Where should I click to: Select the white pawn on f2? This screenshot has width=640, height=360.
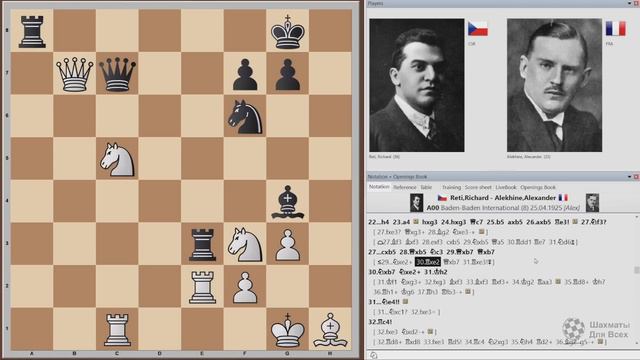[x=245, y=288]
